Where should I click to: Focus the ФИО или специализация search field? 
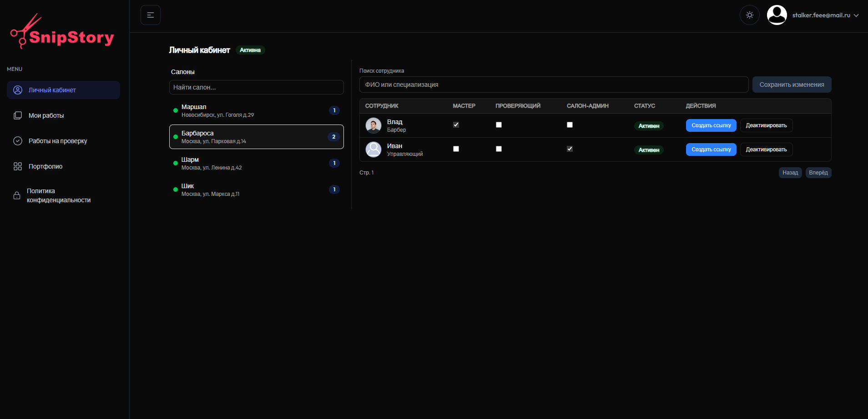pyautogui.click(x=554, y=85)
